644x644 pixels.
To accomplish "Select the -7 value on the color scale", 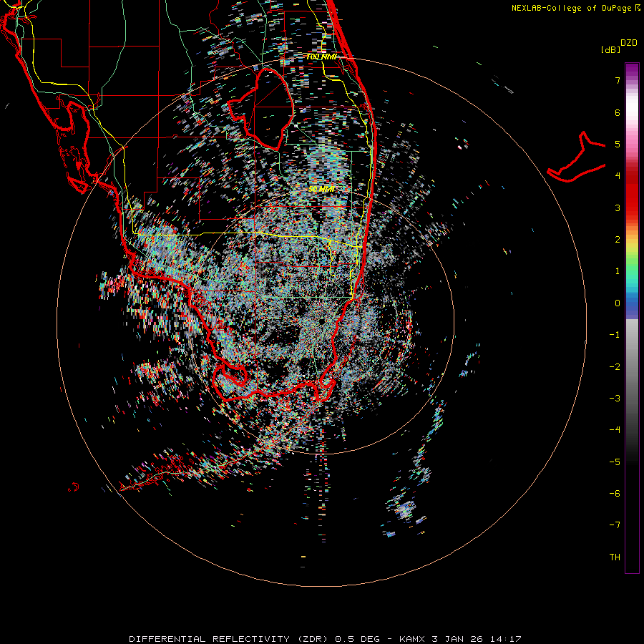I will click(615, 525).
